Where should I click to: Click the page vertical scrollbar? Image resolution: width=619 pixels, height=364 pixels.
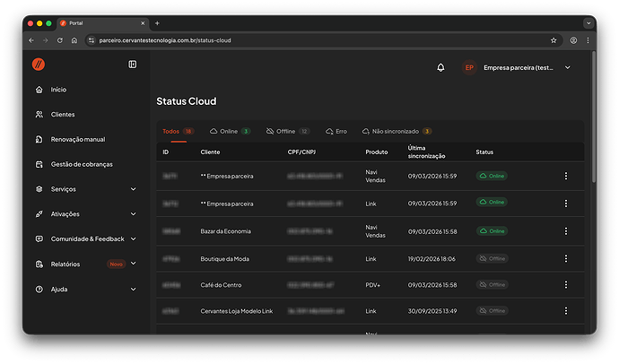coord(594,117)
